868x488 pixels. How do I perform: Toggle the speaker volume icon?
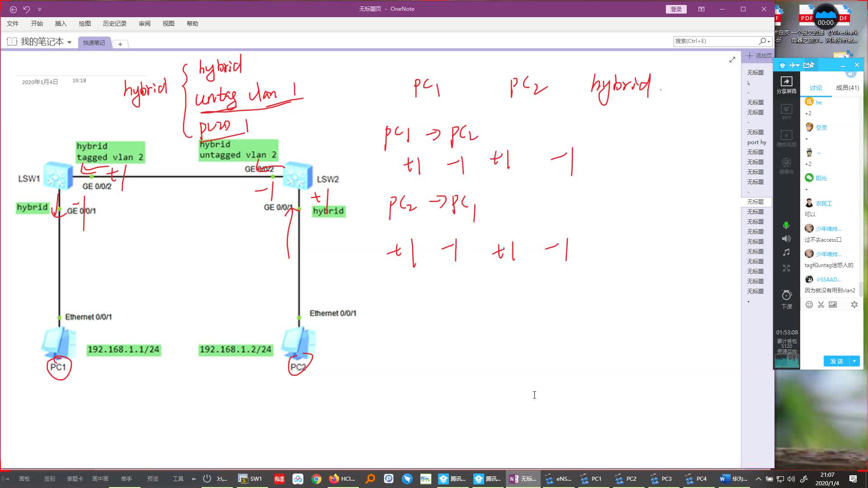pyautogui.click(x=786, y=239)
